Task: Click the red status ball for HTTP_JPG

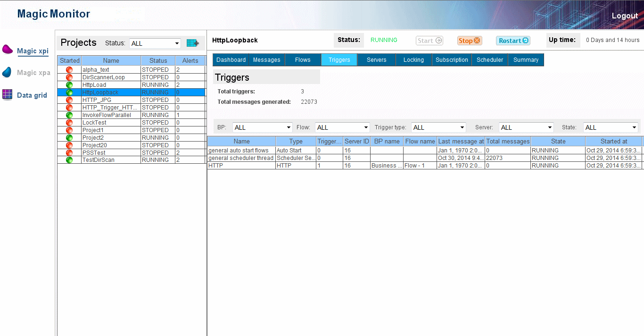Action: tap(69, 100)
